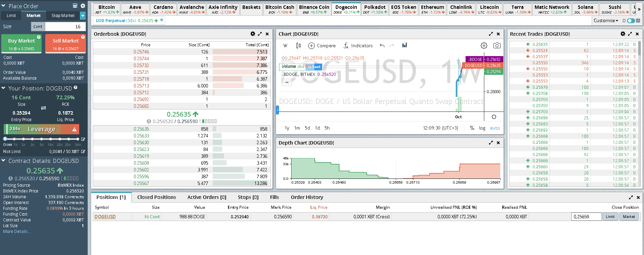
Task: Click Market close position button
Action: [629, 217]
